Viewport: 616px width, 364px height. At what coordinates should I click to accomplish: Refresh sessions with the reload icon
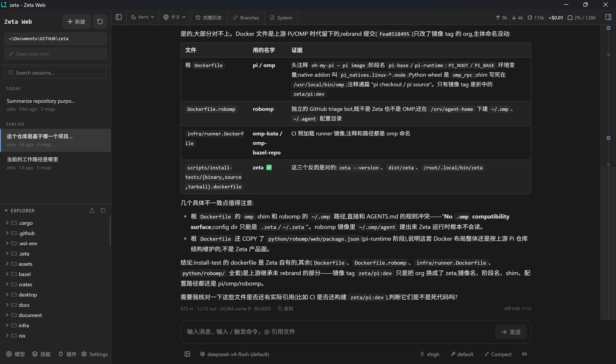click(x=100, y=22)
